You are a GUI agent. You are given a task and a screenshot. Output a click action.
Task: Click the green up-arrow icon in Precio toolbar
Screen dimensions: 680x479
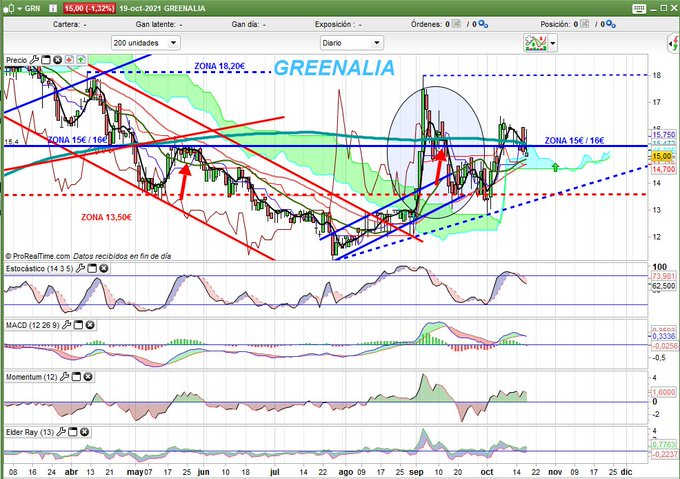(x=81, y=60)
